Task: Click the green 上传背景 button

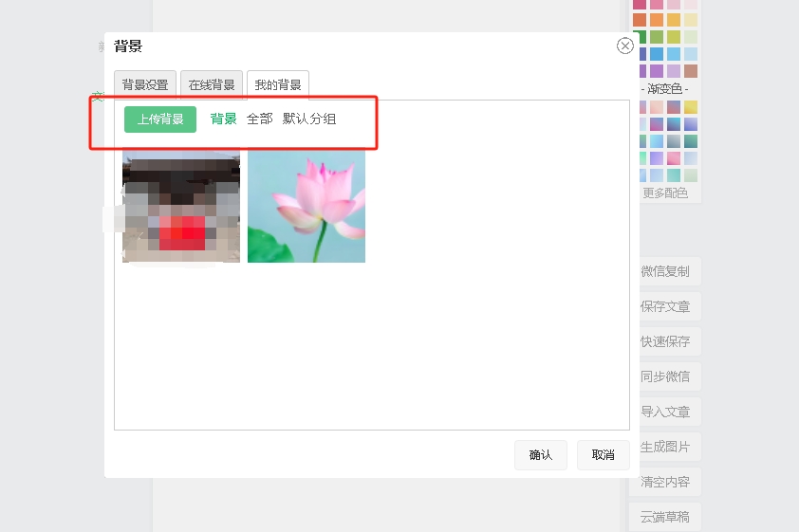Action: click(x=160, y=119)
